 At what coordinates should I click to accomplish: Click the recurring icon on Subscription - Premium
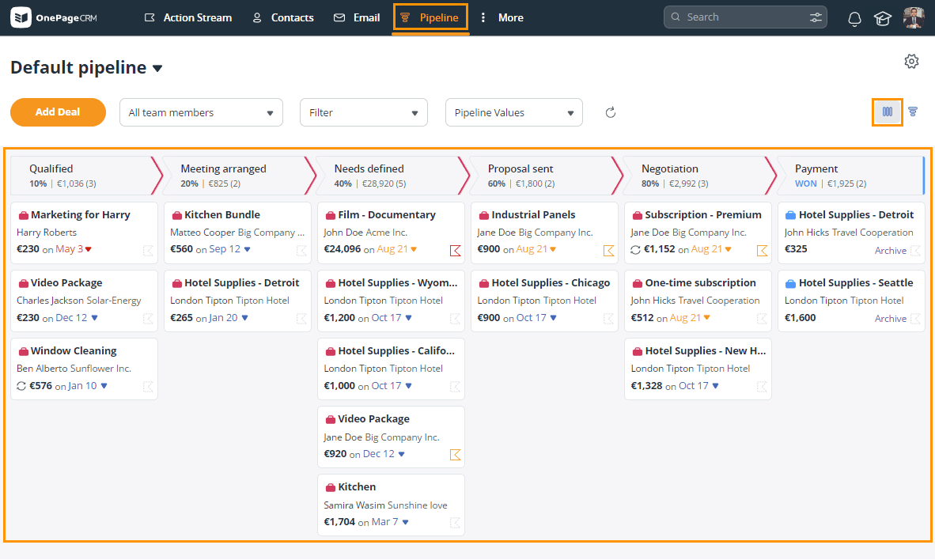(x=636, y=249)
